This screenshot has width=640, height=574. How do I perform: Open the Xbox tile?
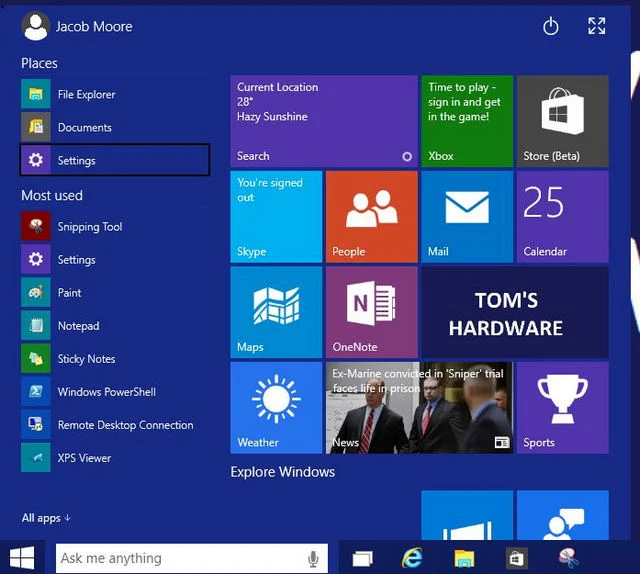[x=467, y=121]
